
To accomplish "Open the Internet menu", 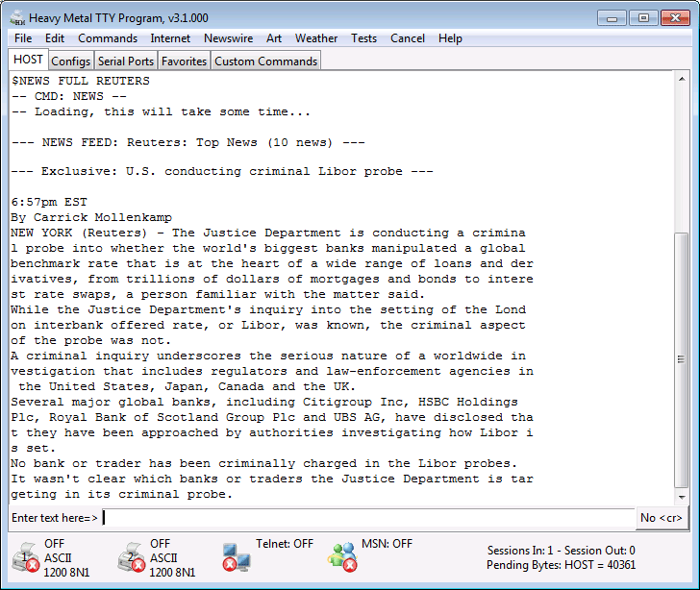I will 170,38.
